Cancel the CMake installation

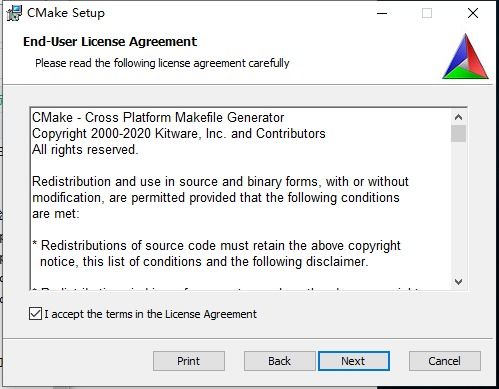click(445, 361)
